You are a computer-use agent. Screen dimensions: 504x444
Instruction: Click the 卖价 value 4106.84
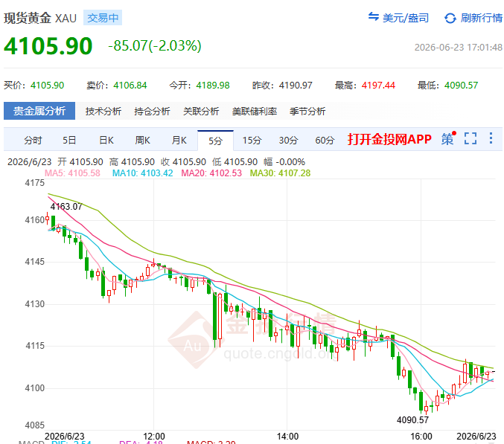130,86
